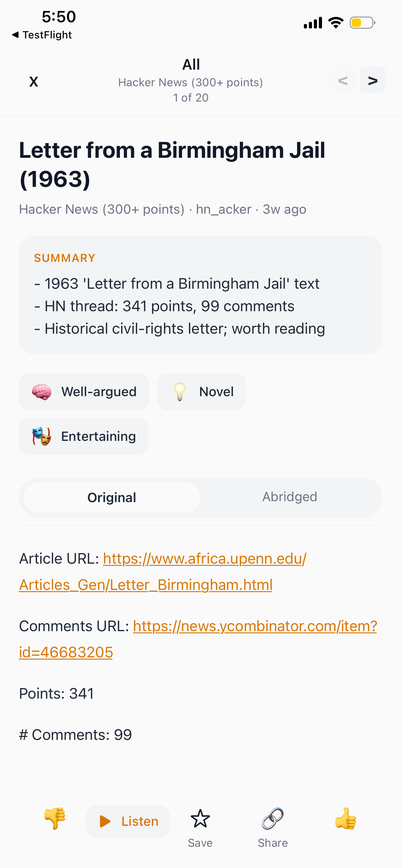This screenshot has width=401, height=868.
Task: Open the news.ycombinator.com comments link
Action: tap(255, 626)
